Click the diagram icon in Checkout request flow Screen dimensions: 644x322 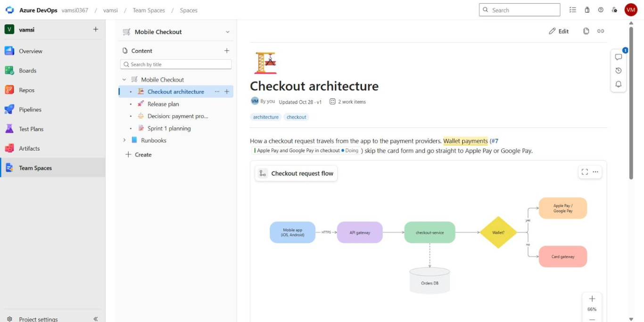(x=263, y=173)
